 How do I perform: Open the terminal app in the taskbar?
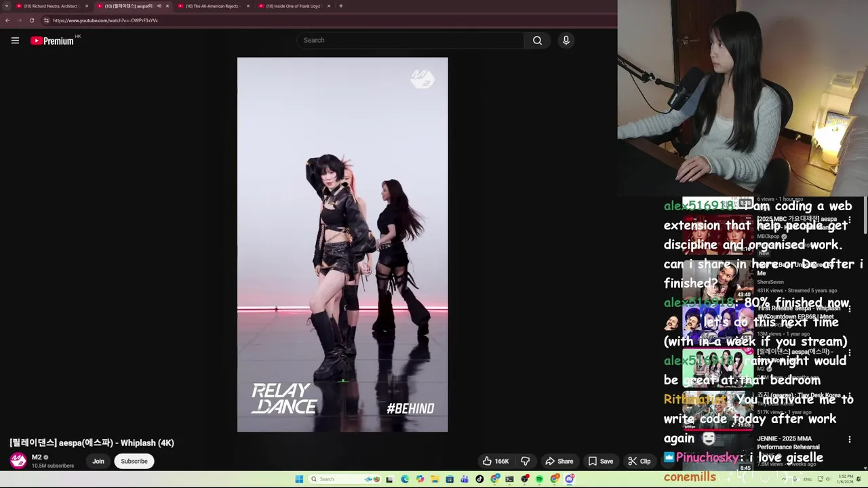click(509, 479)
